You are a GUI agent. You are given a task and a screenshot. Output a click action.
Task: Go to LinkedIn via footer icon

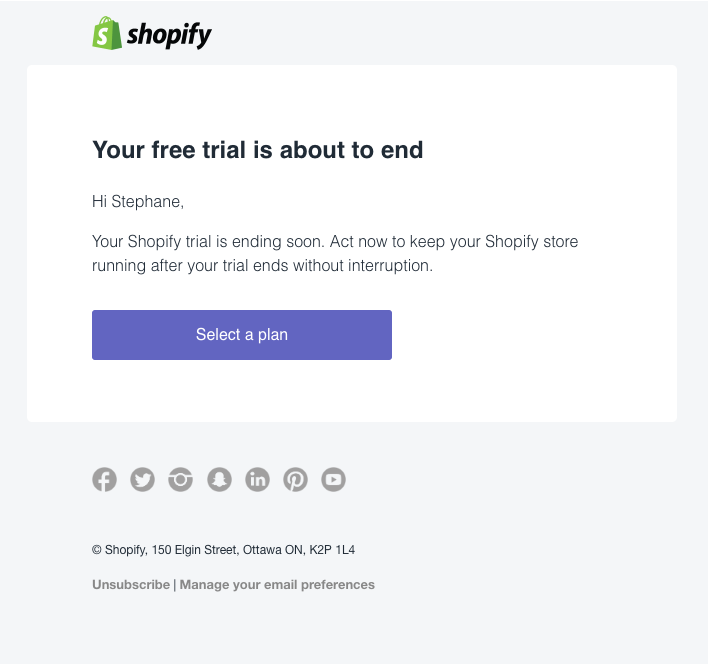[x=257, y=480]
